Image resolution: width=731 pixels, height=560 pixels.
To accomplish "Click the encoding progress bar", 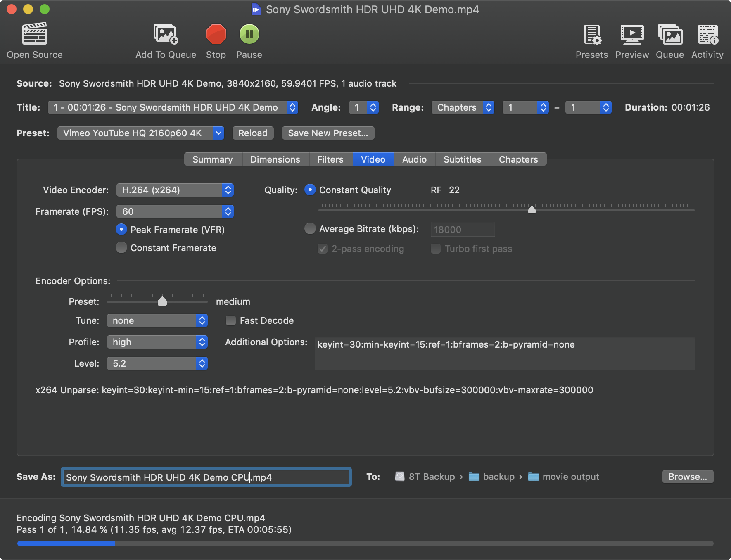I will tap(365, 543).
